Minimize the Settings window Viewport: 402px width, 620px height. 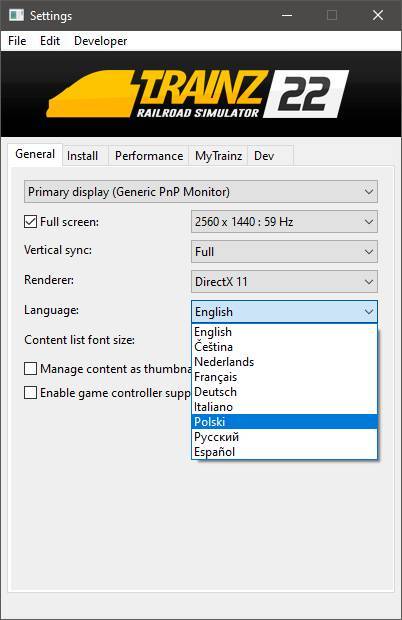tap(287, 15)
